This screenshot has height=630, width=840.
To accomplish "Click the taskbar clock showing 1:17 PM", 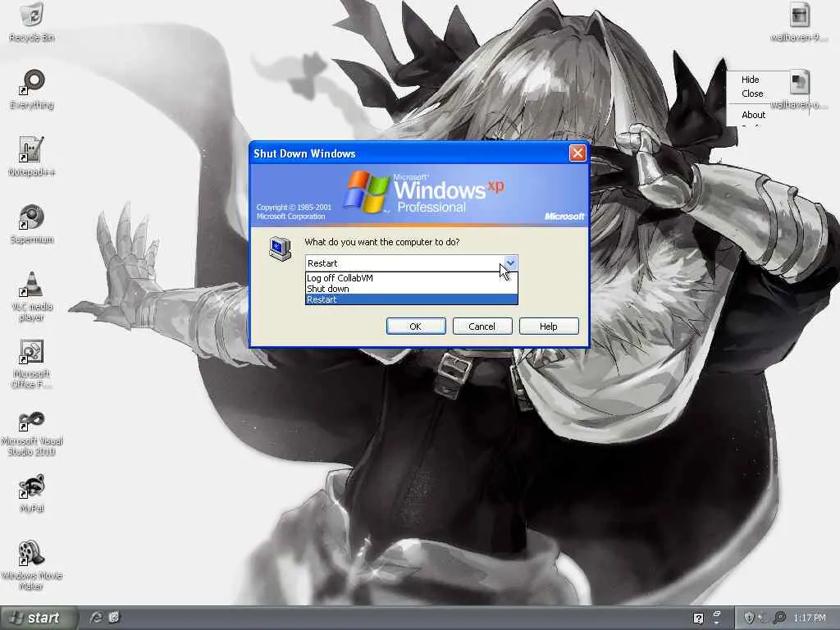I will [810, 618].
